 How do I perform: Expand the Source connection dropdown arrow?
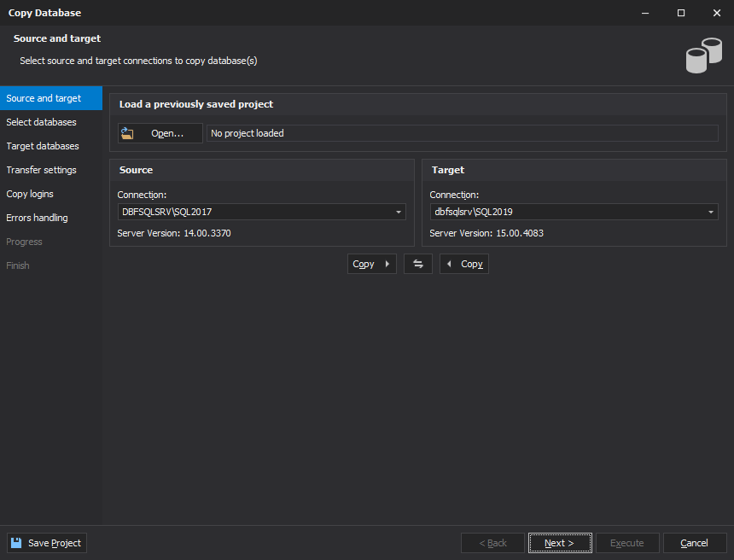399,212
